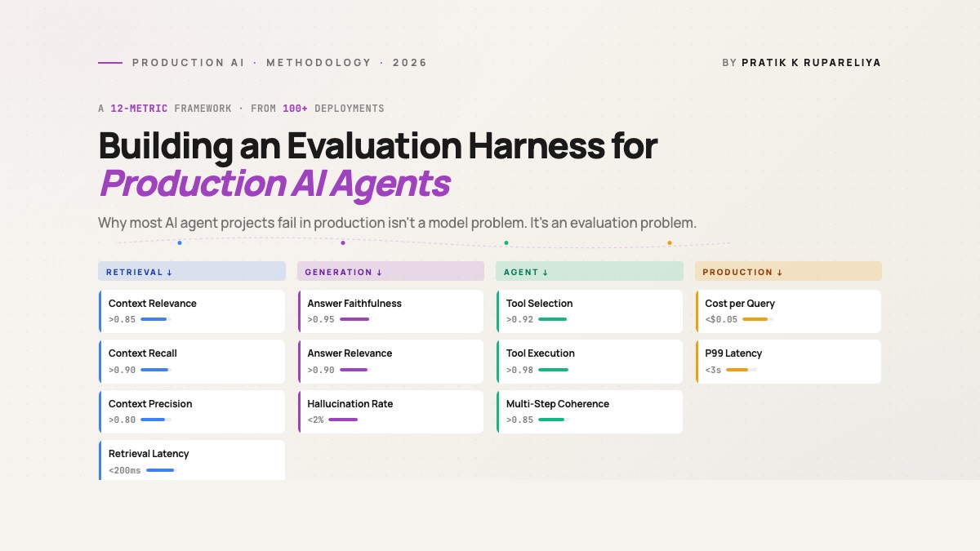Click the Answer Faithfulness progress bar
This screenshot has height=551, width=980.
(355, 319)
